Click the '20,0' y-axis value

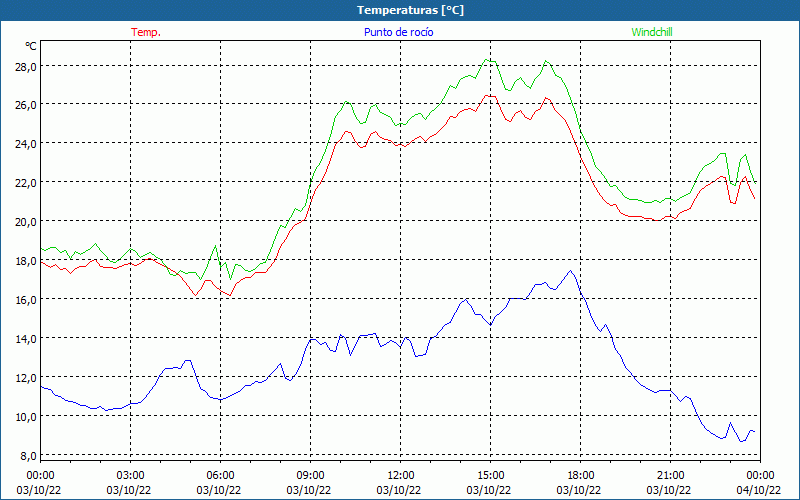[x=26, y=221]
